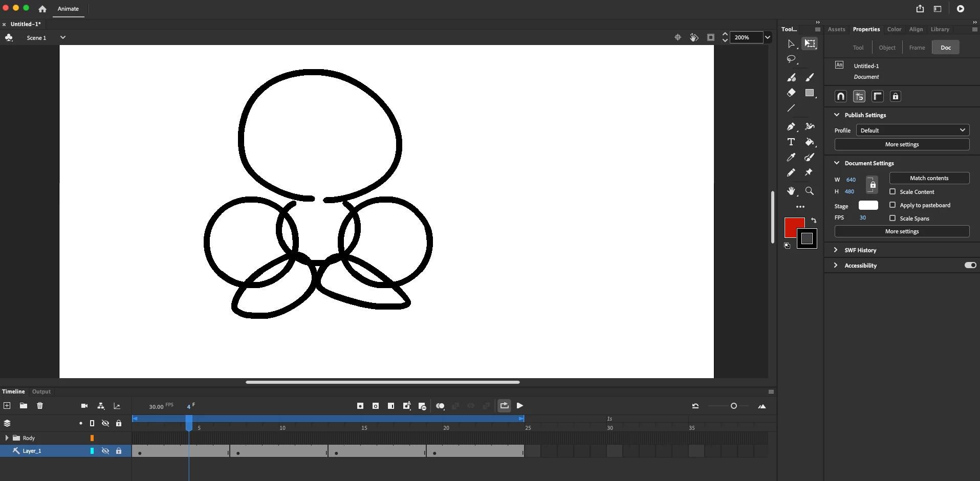Switch to the Library tab
980x481 pixels.
coord(940,29)
